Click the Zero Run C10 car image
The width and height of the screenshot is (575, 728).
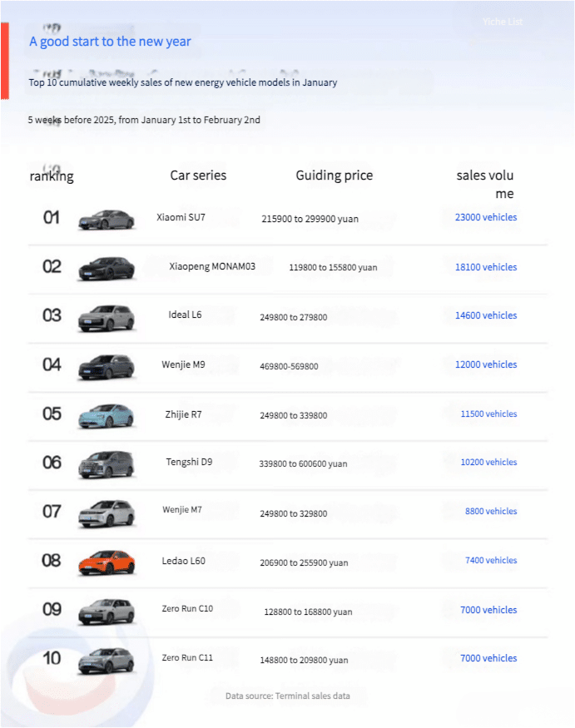pos(107,612)
